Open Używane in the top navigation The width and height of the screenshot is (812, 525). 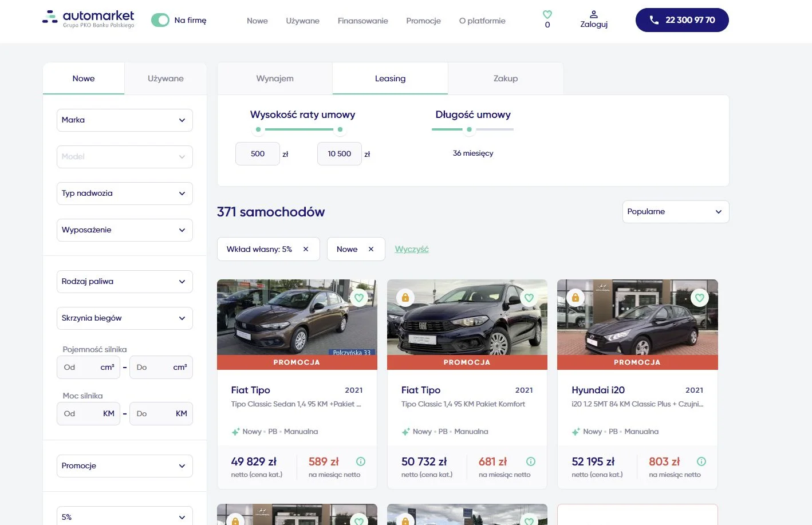(x=303, y=21)
